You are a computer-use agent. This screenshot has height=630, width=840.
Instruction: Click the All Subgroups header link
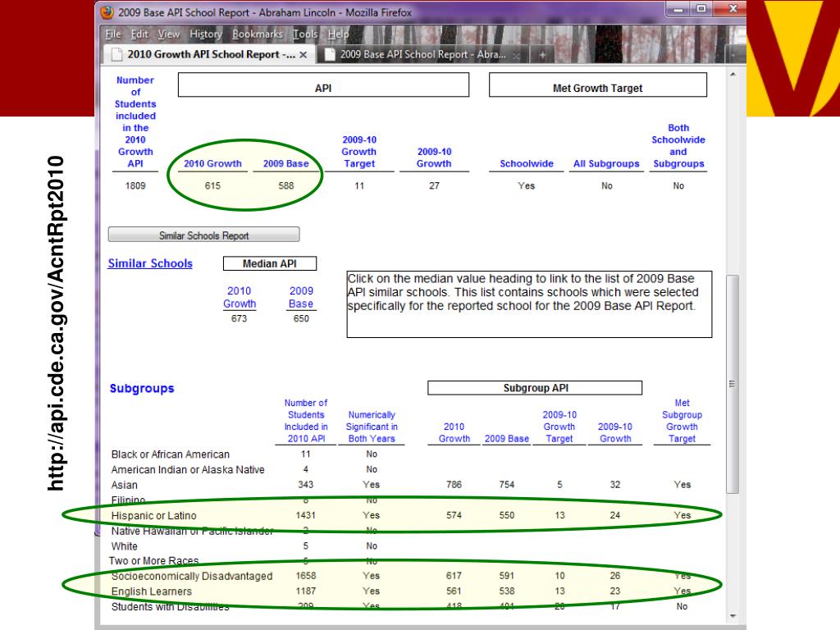click(606, 164)
